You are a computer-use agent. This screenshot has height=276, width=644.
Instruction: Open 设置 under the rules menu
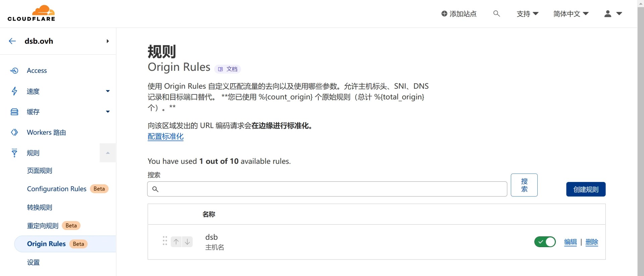[33, 262]
